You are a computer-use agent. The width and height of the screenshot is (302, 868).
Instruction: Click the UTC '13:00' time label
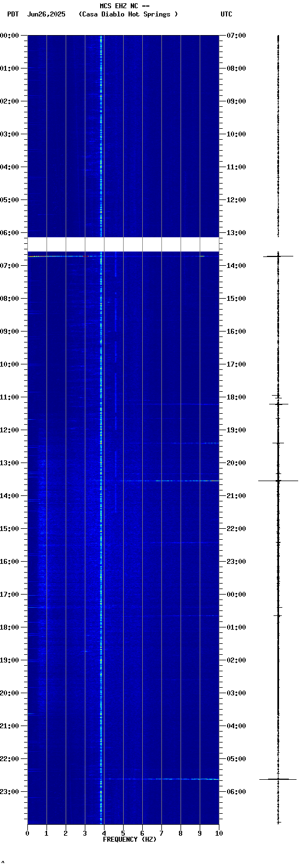236,233
